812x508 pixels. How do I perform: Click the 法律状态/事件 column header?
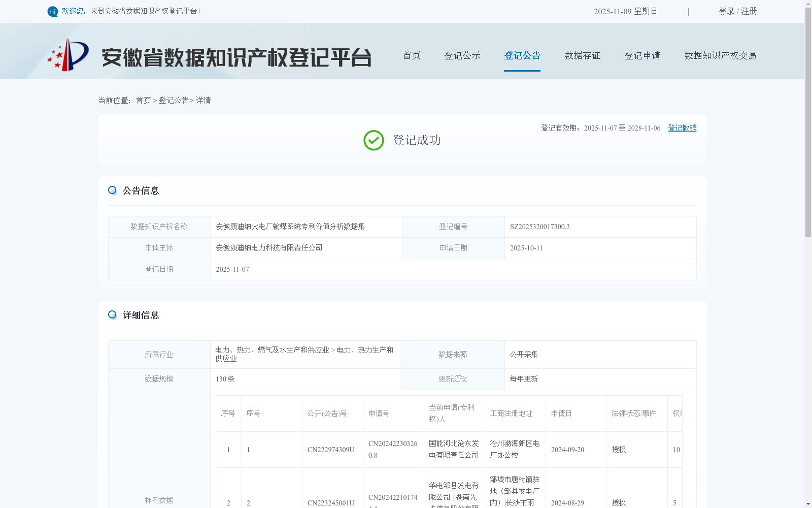pos(634,414)
